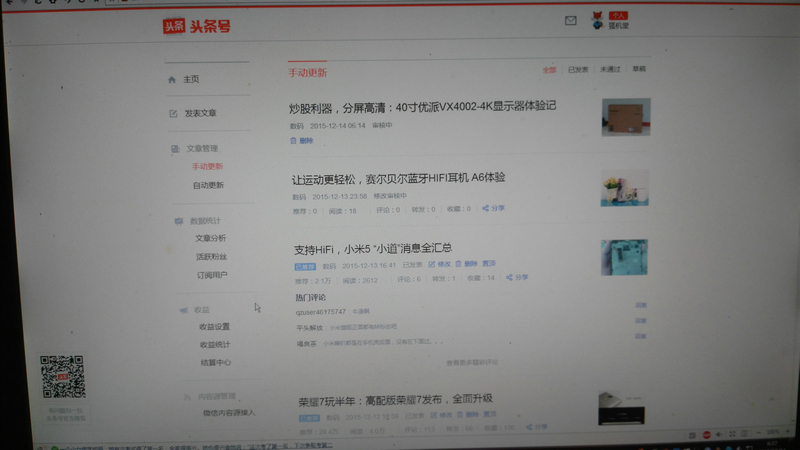
Task: Open the flowers thumbnail of 赛尔贝尔 article
Action: (x=624, y=188)
